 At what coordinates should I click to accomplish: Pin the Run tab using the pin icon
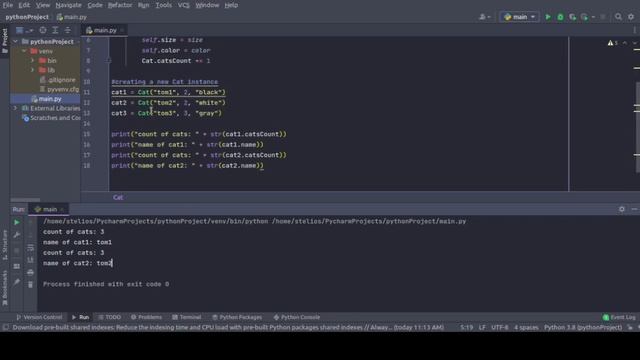pyautogui.click(x=17, y=282)
